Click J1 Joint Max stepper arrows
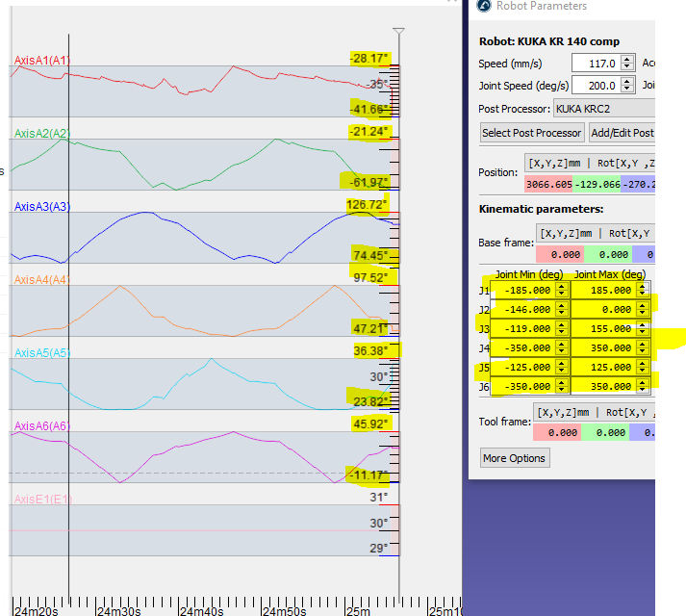Image resolution: width=686 pixels, height=616 pixels. pyautogui.click(x=643, y=291)
